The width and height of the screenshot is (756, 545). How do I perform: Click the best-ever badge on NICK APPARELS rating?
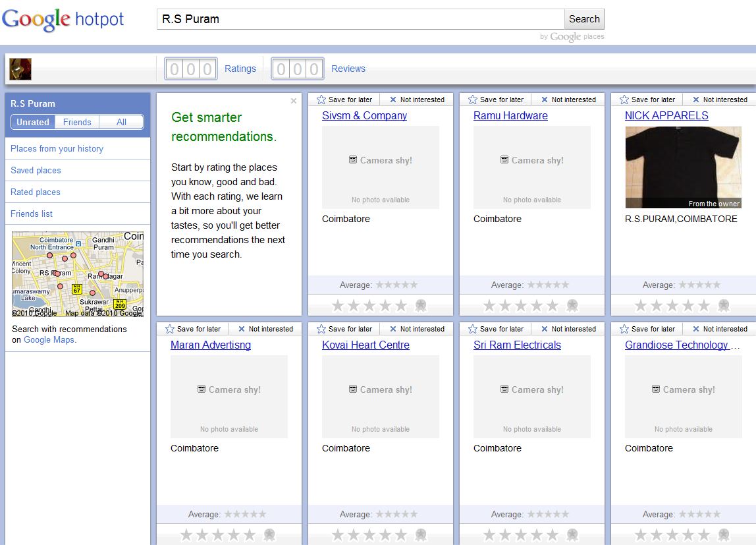tap(724, 305)
